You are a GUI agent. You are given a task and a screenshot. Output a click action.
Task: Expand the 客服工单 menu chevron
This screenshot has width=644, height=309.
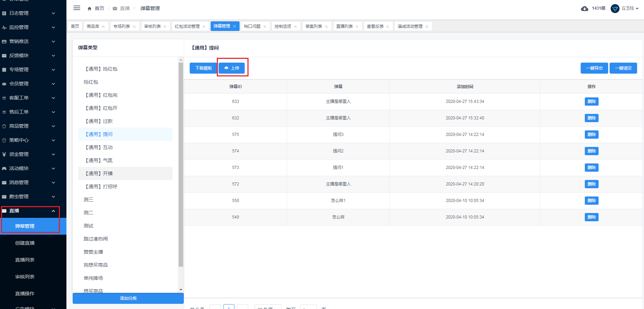click(53, 98)
